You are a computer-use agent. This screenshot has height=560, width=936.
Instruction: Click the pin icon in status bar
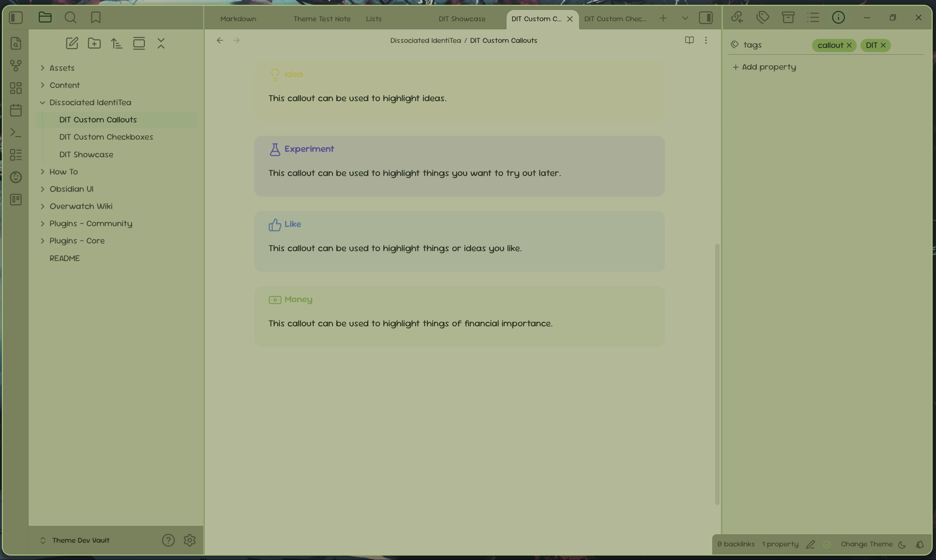click(920, 545)
